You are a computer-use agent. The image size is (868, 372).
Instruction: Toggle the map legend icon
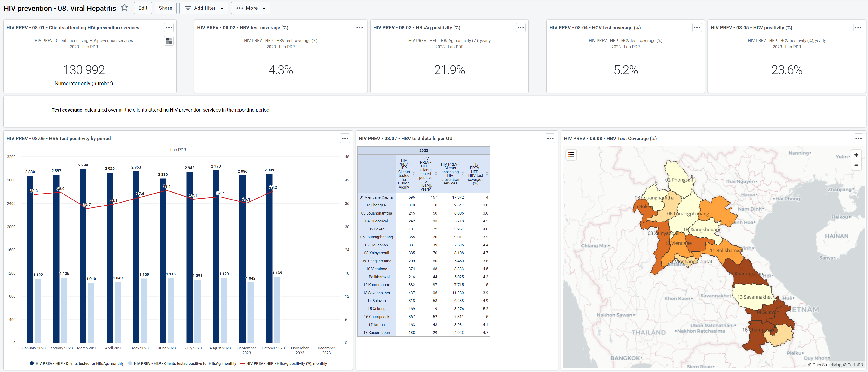pyautogui.click(x=571, y=155)
